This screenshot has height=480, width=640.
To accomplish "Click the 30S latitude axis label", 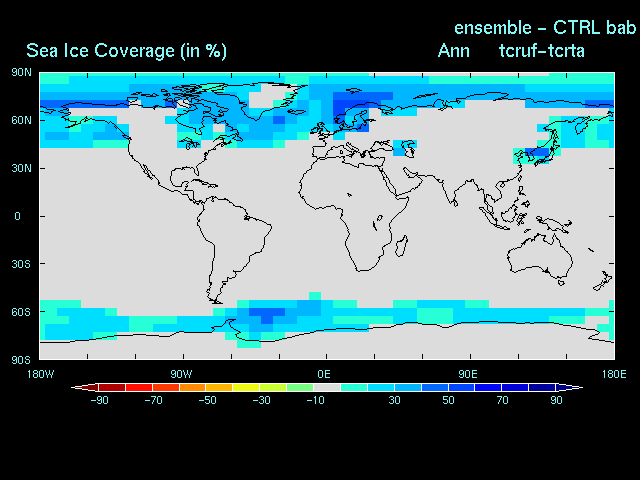I will 20,264.
